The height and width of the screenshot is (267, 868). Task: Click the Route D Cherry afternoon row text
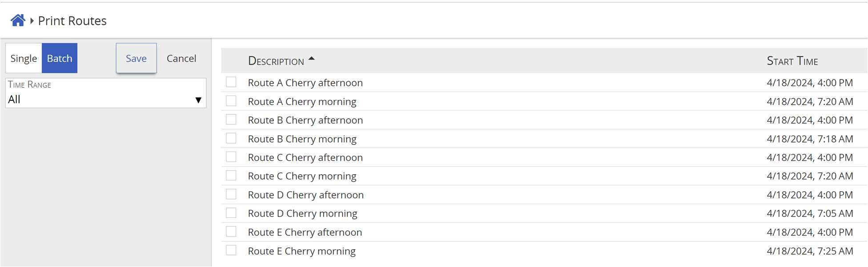click(306, 195)
